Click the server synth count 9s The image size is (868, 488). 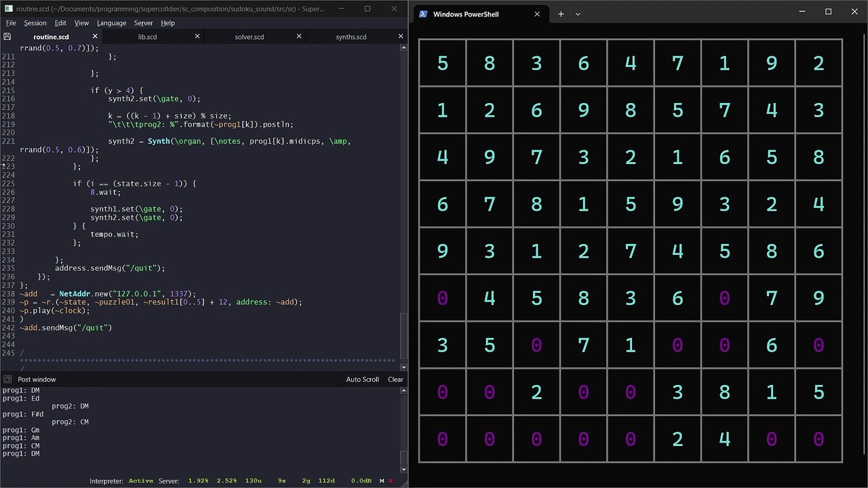tap(281, 481)
